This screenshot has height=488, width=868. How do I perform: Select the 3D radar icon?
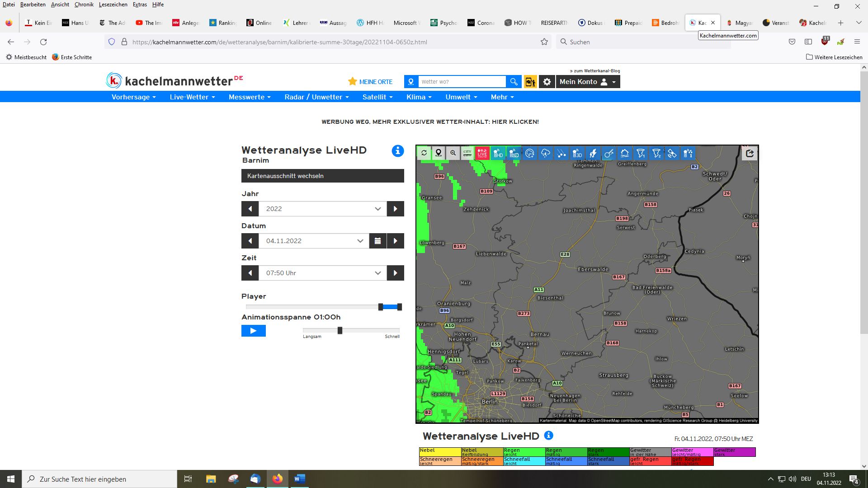tap(577, 153)
